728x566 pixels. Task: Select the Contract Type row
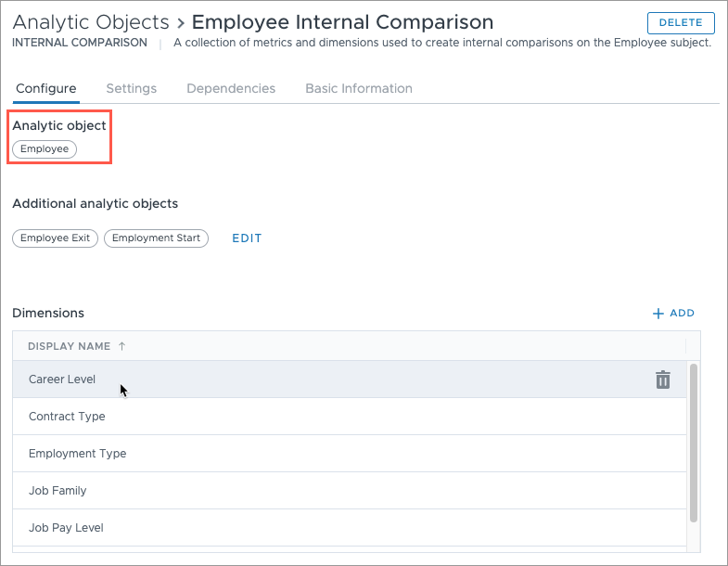tap(350, 417)
